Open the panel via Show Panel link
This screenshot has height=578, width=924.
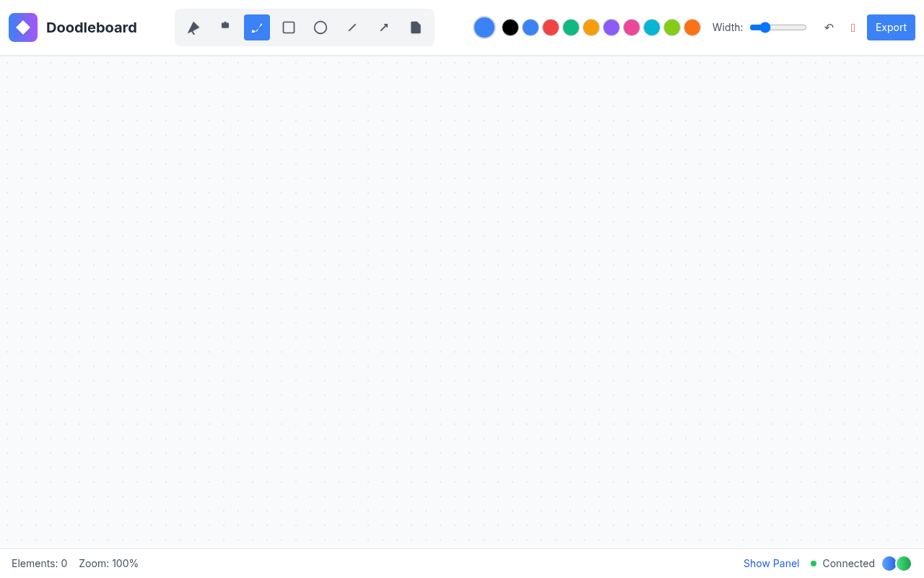tap(771, 564)
